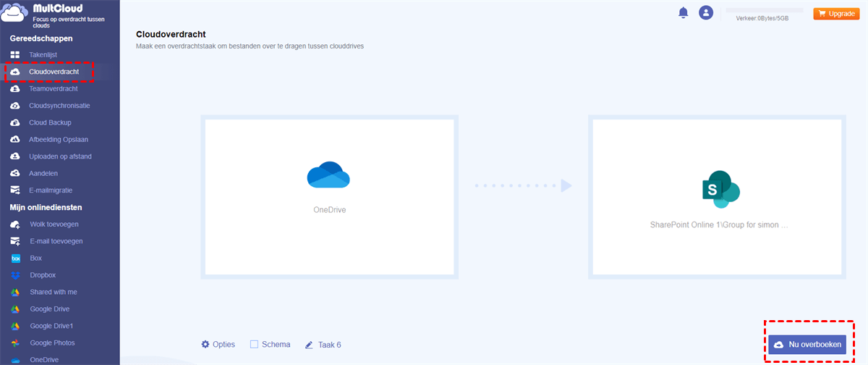Click the SharePoint logo
This screenshot has height=365, width=868.
point(720,190)
